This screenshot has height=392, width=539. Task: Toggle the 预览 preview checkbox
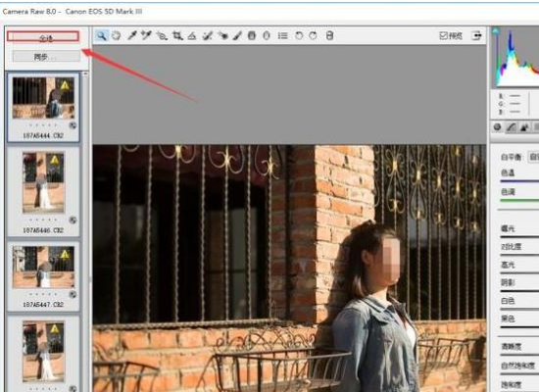click(443, 35)
